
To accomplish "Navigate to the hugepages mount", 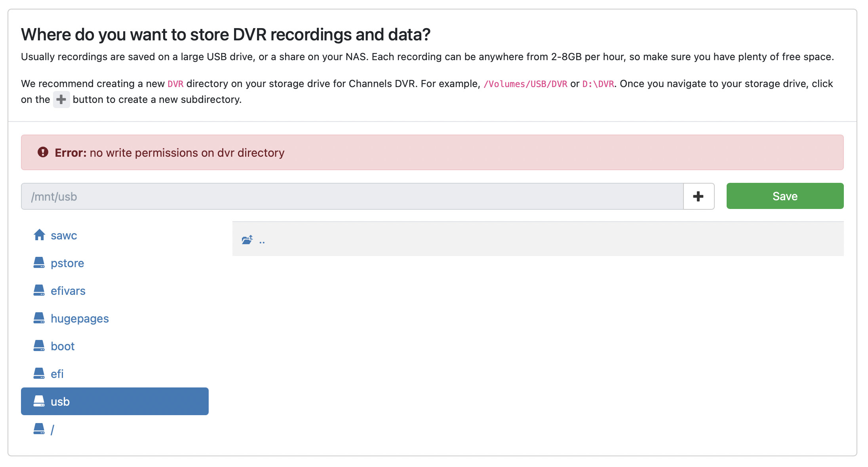I will pyautogui.click(x=80, y=319).
